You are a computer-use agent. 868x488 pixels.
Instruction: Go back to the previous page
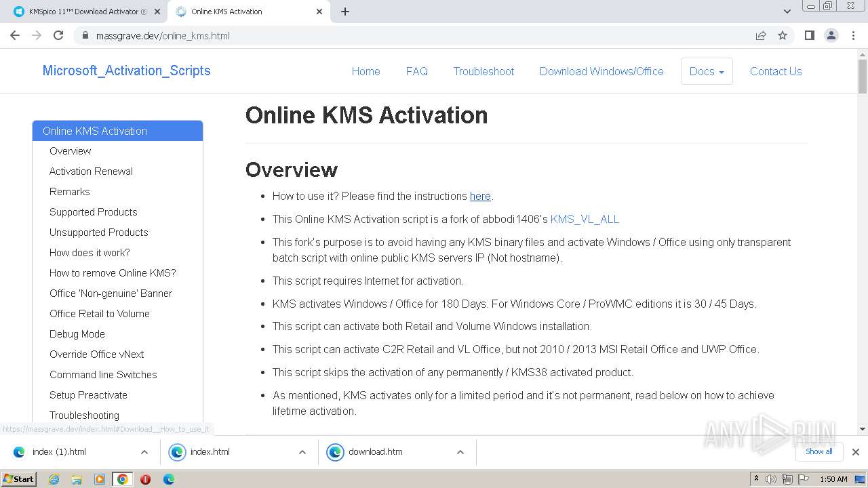pos(15,35)
